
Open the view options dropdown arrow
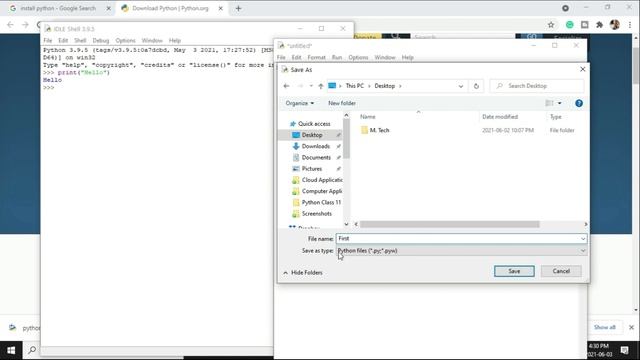[560, 103]
